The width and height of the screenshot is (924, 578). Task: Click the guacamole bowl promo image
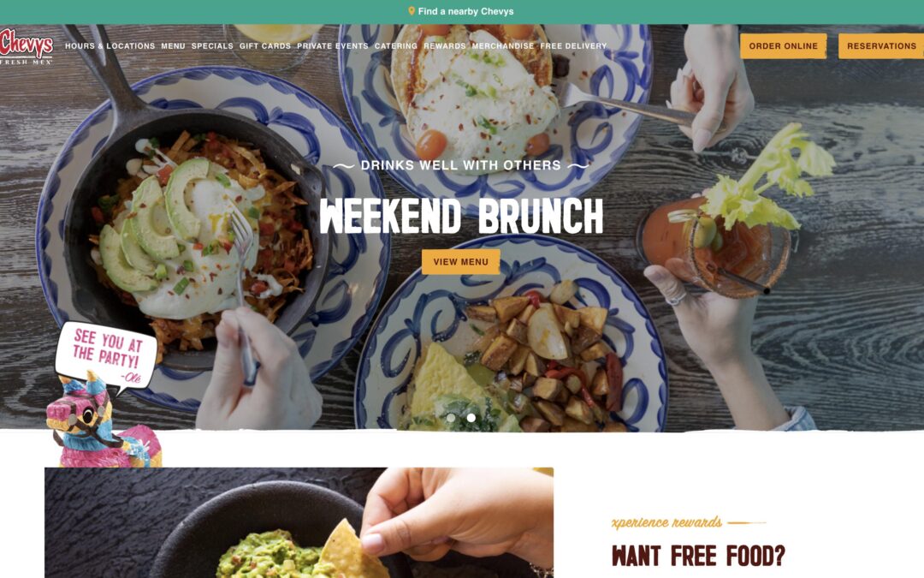[x=299, y=522]
